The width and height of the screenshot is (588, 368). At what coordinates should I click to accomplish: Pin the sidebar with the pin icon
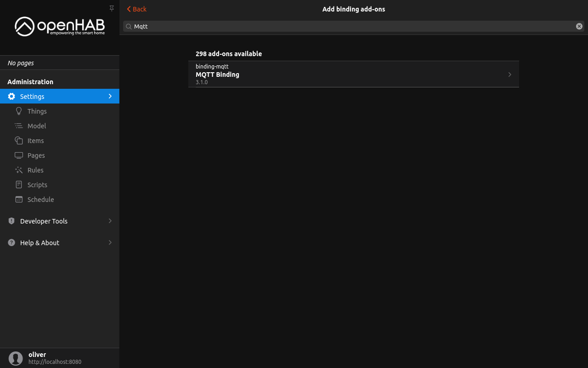coord(112,8)
